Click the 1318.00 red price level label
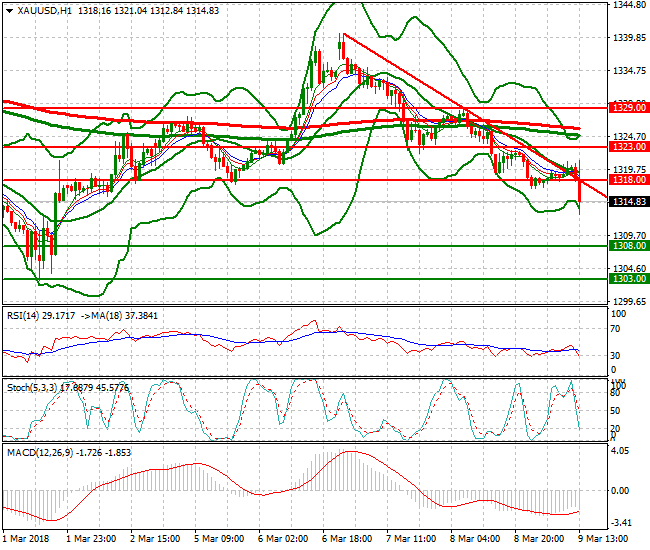This screenshot has width=650, height=550. click(x=629, y=180)
